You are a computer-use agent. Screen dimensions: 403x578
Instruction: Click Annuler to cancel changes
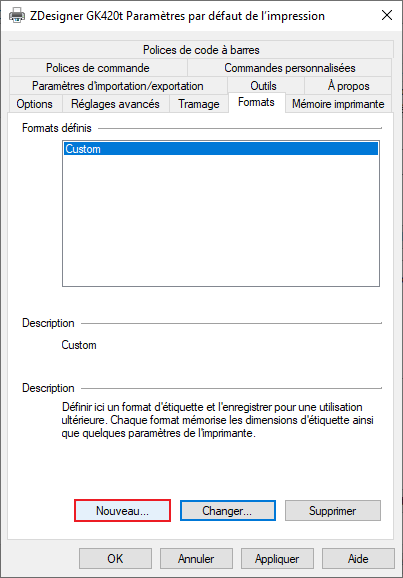pyautogui.click(x=196, y=558)
